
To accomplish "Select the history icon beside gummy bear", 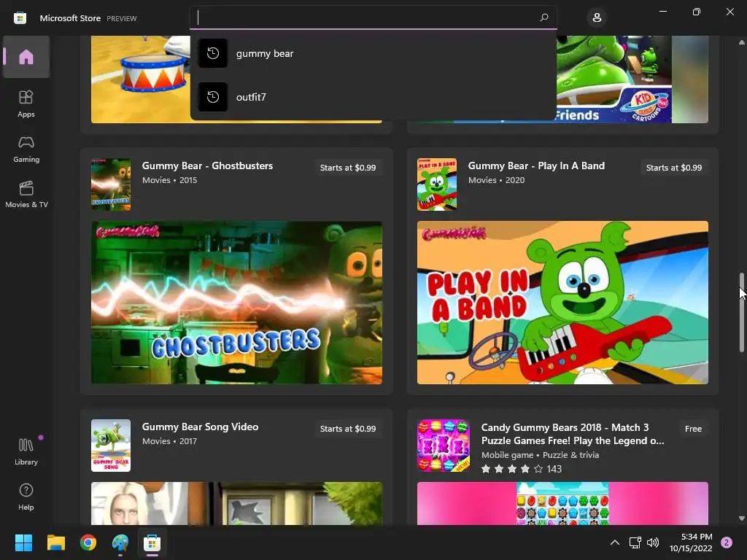I will click(x=213, y=52).
